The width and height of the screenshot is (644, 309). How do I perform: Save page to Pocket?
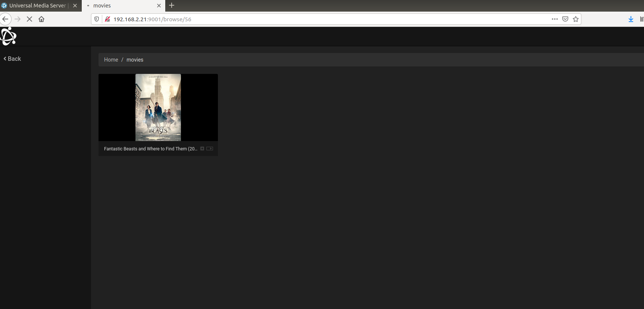click(x=565, y=19)
